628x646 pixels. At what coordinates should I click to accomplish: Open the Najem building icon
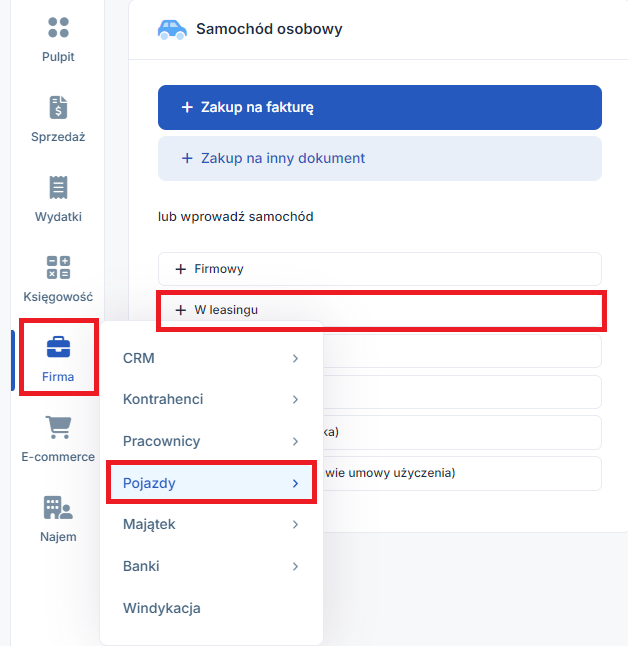tap(58, 507)
